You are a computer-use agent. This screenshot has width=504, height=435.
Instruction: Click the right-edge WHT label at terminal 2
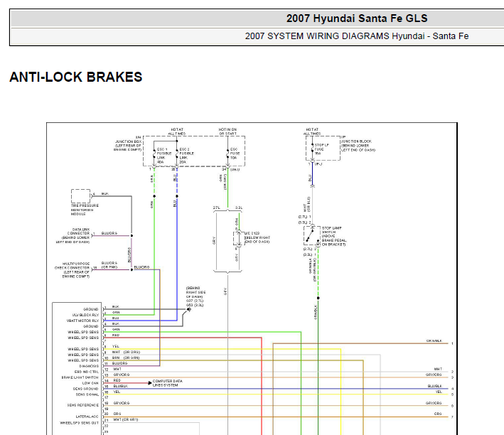pos(438,369)
